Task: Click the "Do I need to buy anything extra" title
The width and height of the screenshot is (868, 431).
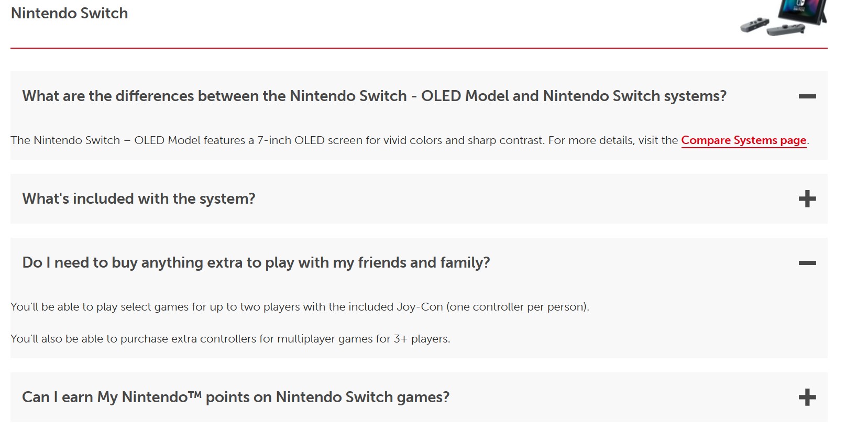Action: point(256,263)
